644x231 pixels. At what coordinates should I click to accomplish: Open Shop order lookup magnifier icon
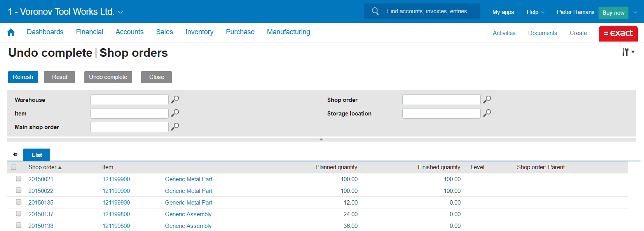tap(487, 100)
